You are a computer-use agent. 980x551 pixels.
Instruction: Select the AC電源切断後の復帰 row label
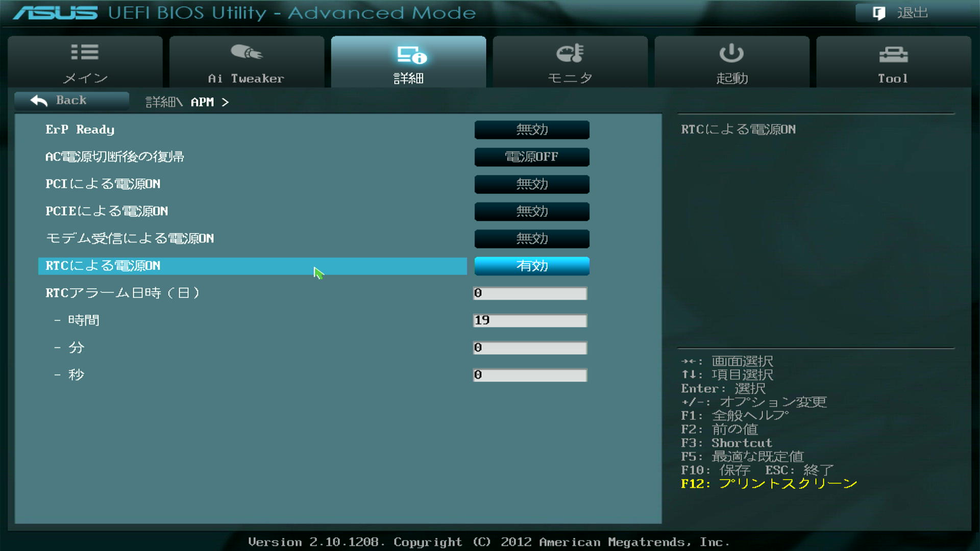pyautogui.click(x=115, y=157)
